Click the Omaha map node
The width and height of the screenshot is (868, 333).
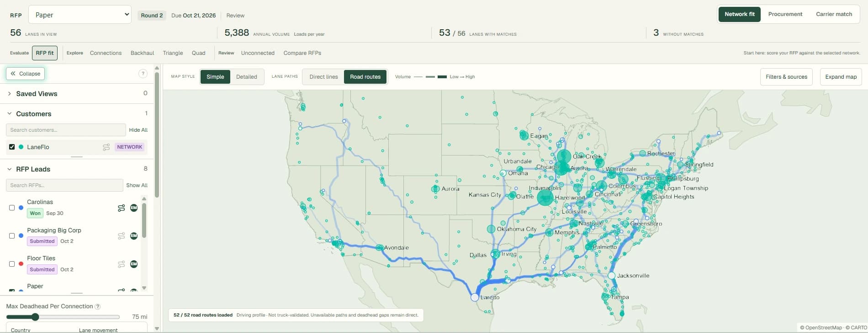(x=503, y=173)
